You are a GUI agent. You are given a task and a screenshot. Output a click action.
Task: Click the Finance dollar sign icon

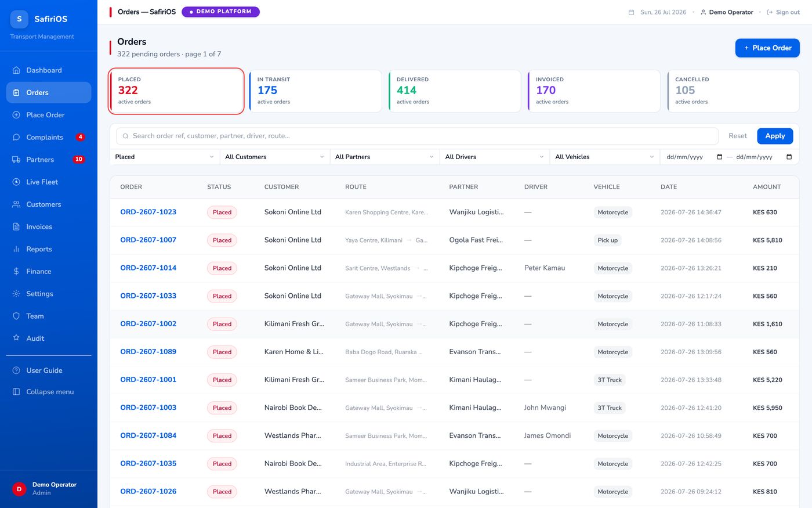tap(16, 272)
